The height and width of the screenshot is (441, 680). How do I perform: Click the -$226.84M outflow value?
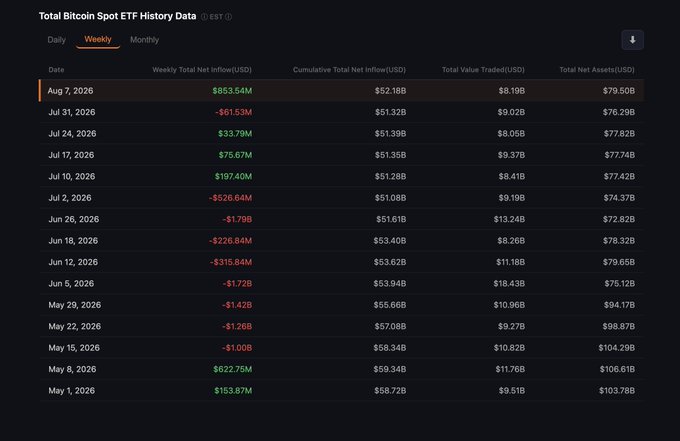click(x=230, y=241)
